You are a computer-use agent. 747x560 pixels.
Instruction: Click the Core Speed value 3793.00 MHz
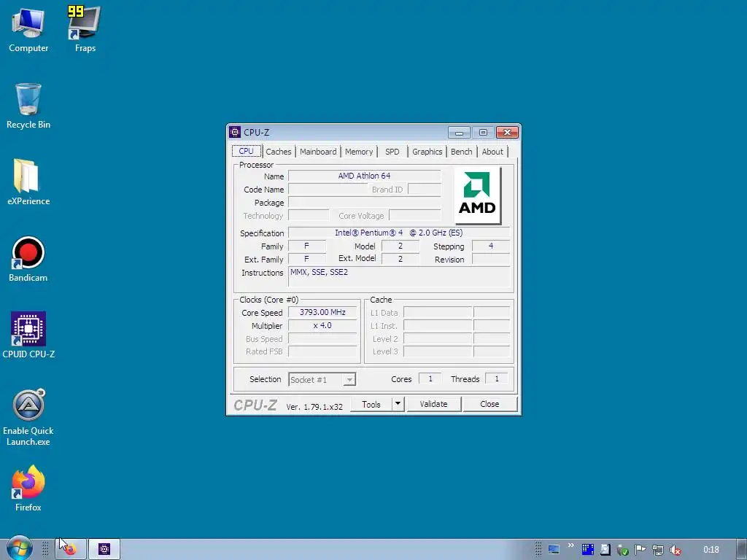322,312
